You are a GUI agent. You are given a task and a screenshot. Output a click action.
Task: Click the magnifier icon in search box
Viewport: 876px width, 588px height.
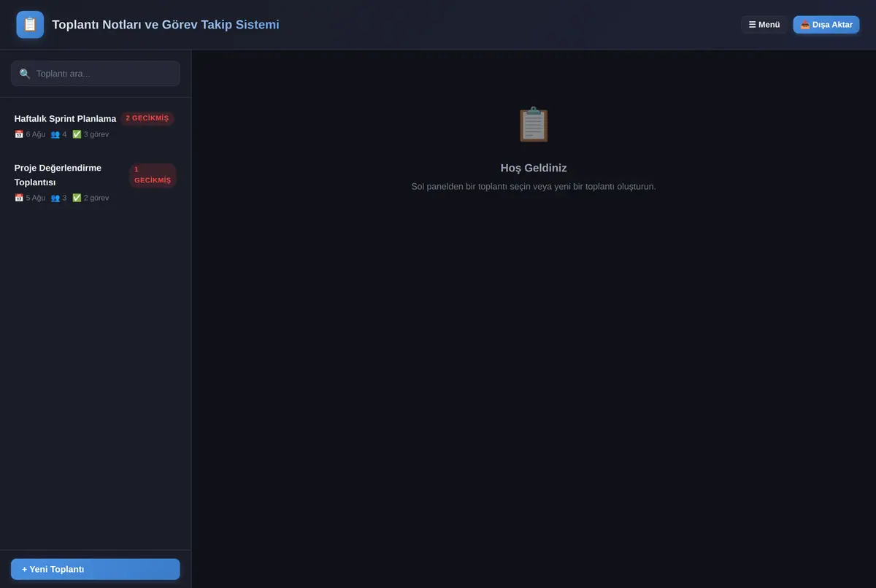25,74
